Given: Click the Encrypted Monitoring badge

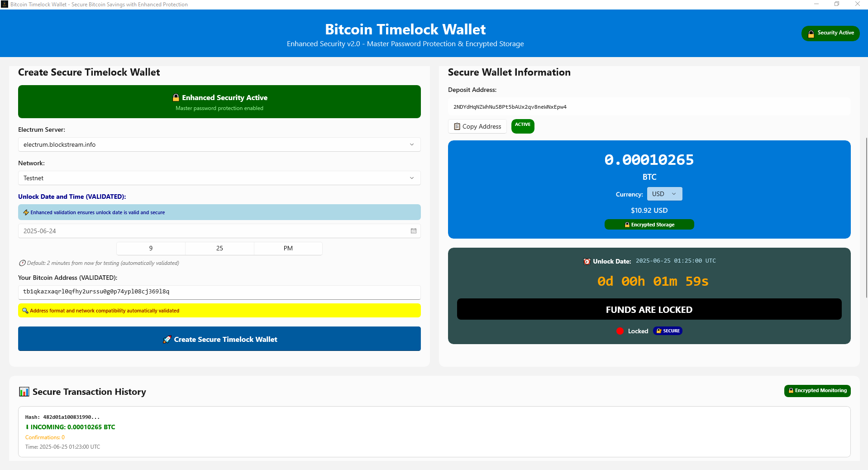Looking at the screenshot, I should point(817,391).
